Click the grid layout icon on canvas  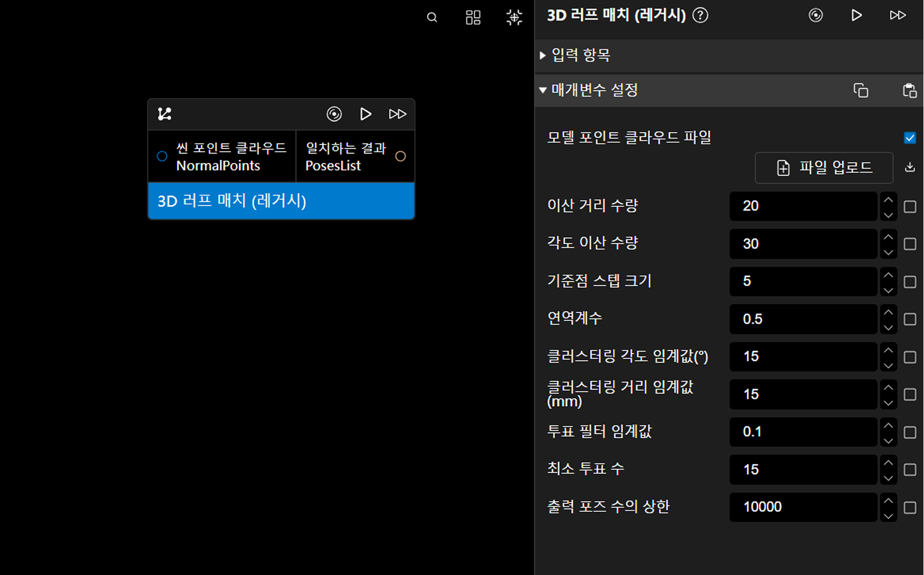pos(473,18)
